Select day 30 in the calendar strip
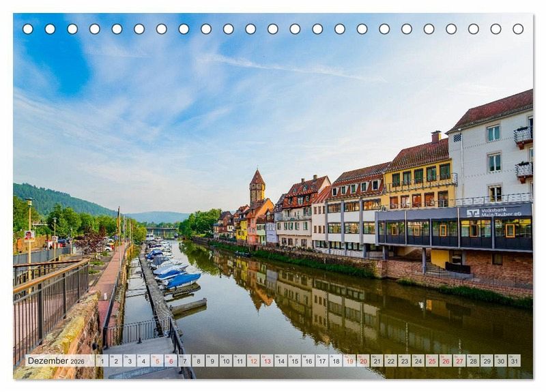This screenshot has height=392, width=546. coord(501,361)
